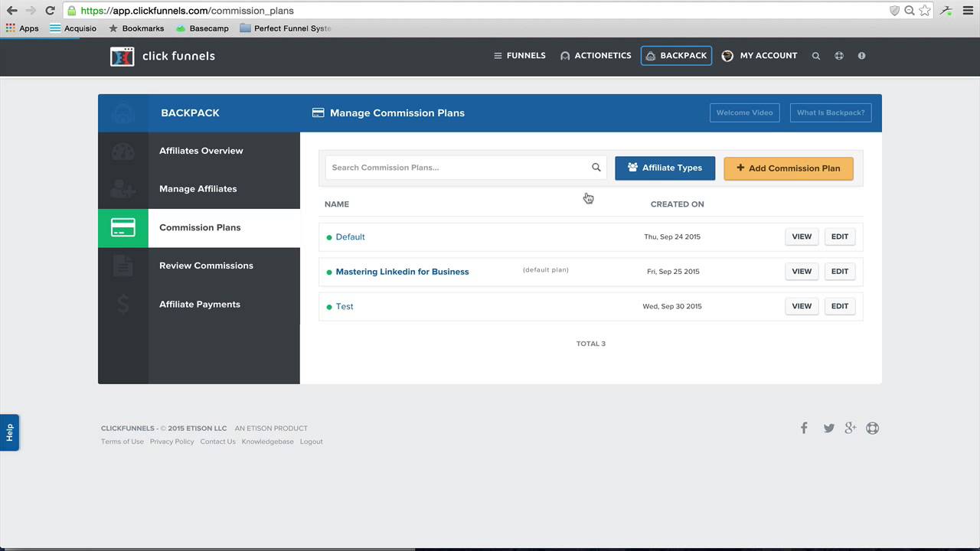
Task: Open the Bookmarks folder in the bookmarks bar
Action: point(136,28)
